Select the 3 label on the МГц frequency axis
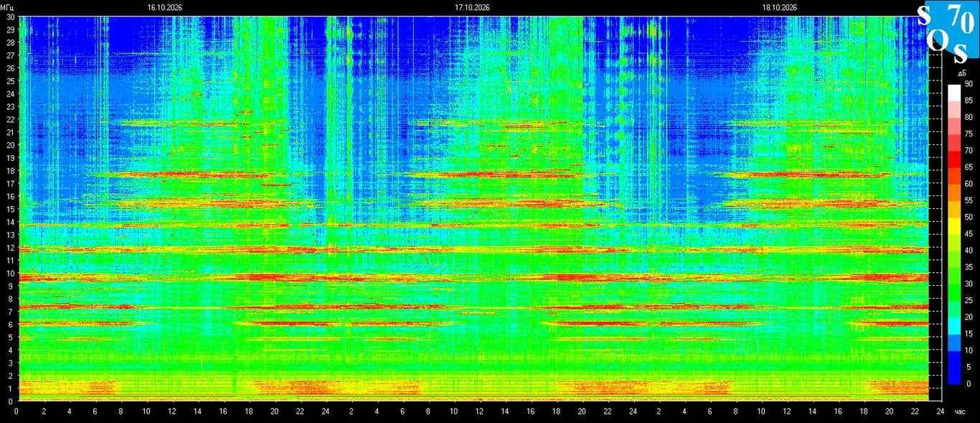The image size is (980, 423). click(12, 363)
